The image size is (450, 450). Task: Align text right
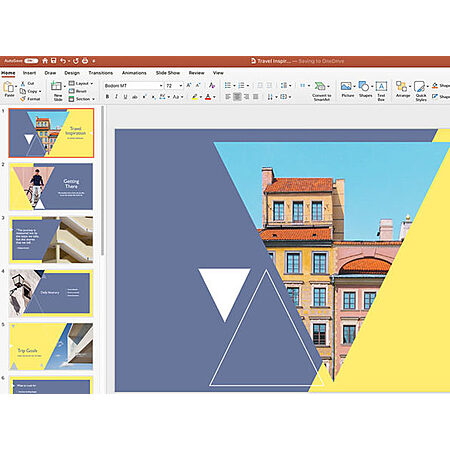click(246, 97)
